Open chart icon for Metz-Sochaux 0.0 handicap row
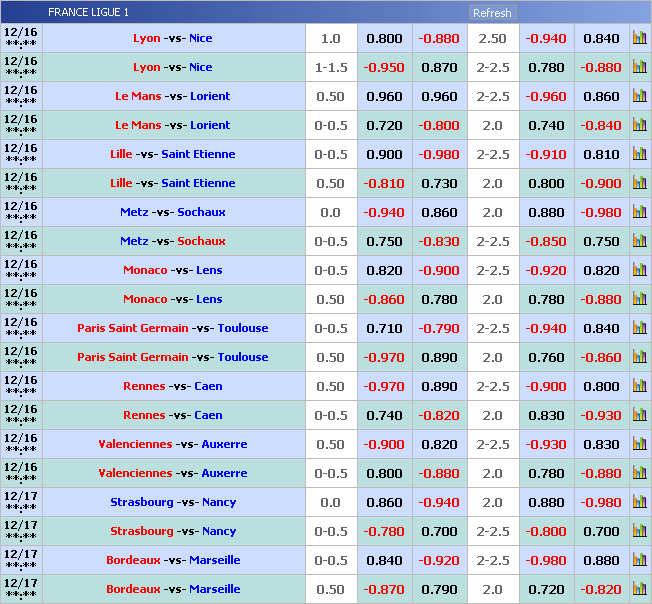652x604 pixels. pyautogui.click(x=639, y=213)
